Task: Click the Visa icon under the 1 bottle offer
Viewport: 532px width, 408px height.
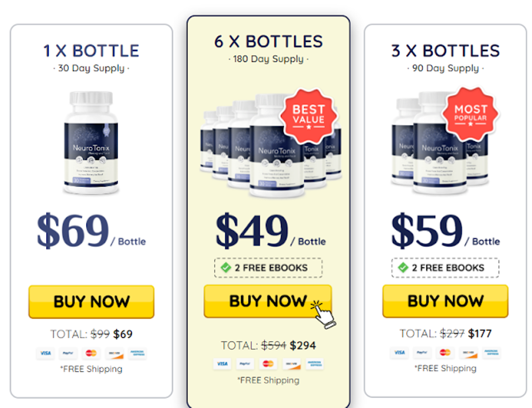Action: pyautogui.click(x=45, y=353)
